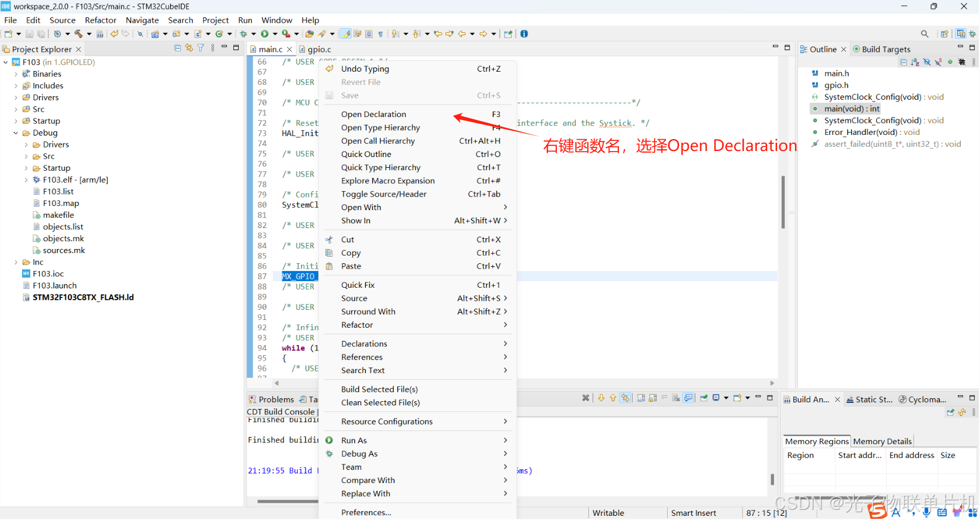Screen dimensions: 980x520
Task: Click the Build Analyzer refresh icon
Action: [962, 413]
